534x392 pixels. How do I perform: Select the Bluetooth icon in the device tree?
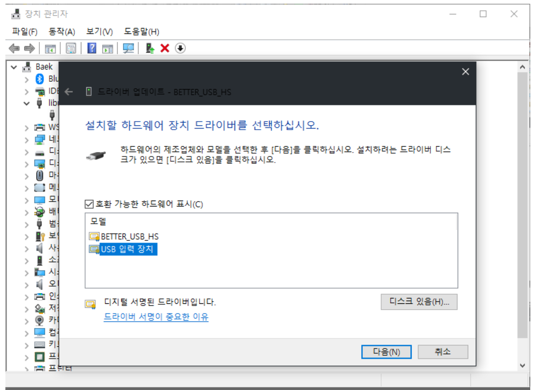click(39, 79)
